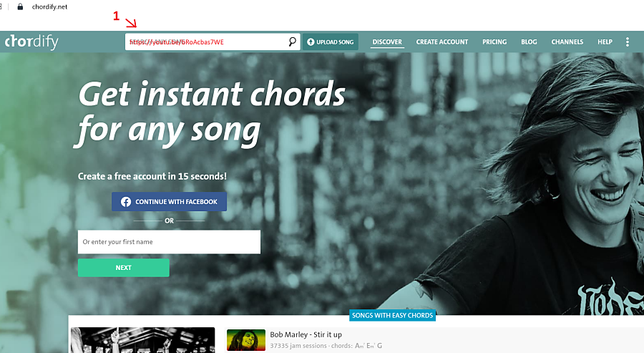Click Continue with Facebook button

[x=169, y=202]
